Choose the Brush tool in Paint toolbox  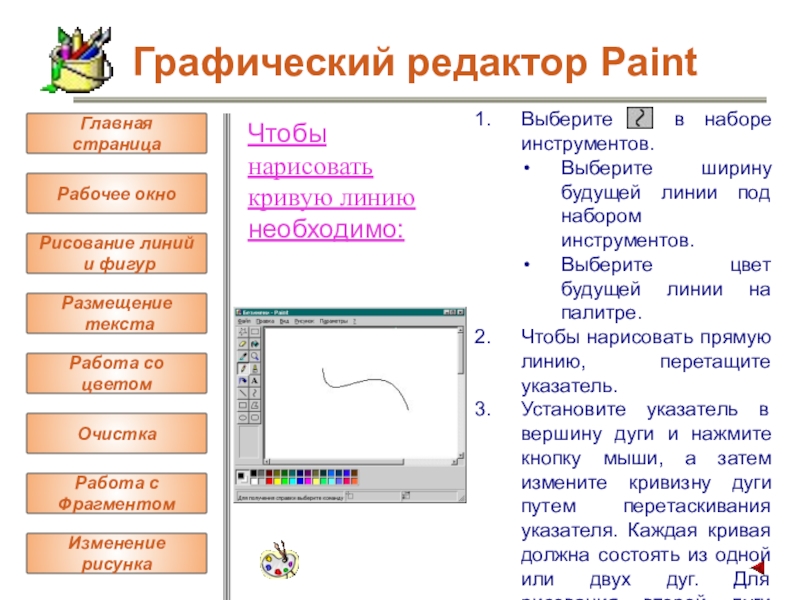255,368
